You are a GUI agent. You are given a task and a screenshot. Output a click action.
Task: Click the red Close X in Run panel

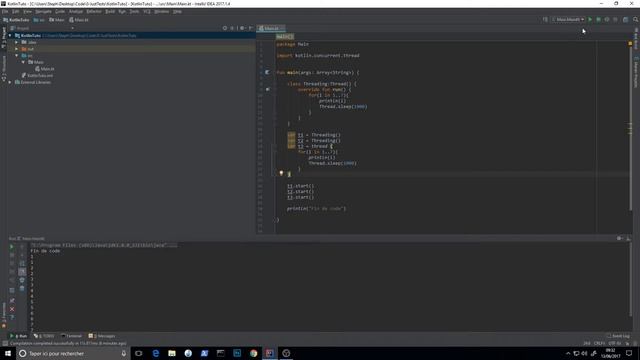point(12,309)
